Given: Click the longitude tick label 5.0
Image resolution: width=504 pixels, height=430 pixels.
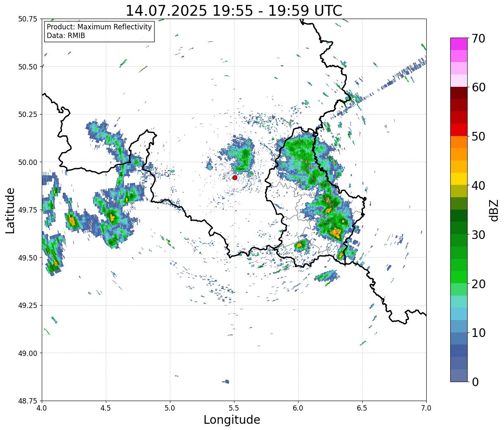Looking at the screenshot, I should 170,408.
